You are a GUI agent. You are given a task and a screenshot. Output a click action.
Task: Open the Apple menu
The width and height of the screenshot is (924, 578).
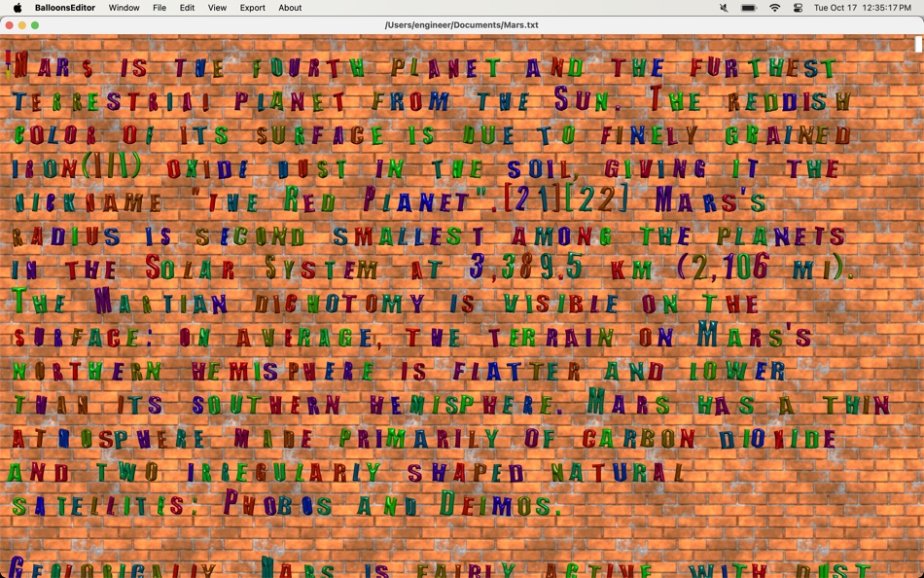[x=18, y=8]
